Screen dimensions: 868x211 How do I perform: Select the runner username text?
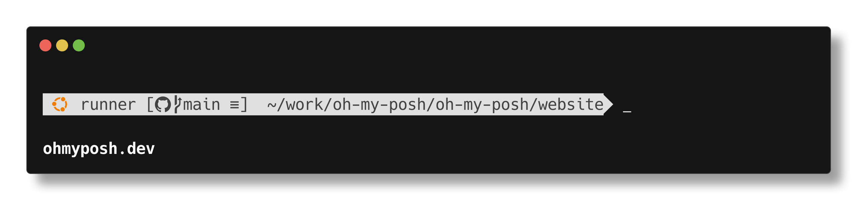pos(108,105)
